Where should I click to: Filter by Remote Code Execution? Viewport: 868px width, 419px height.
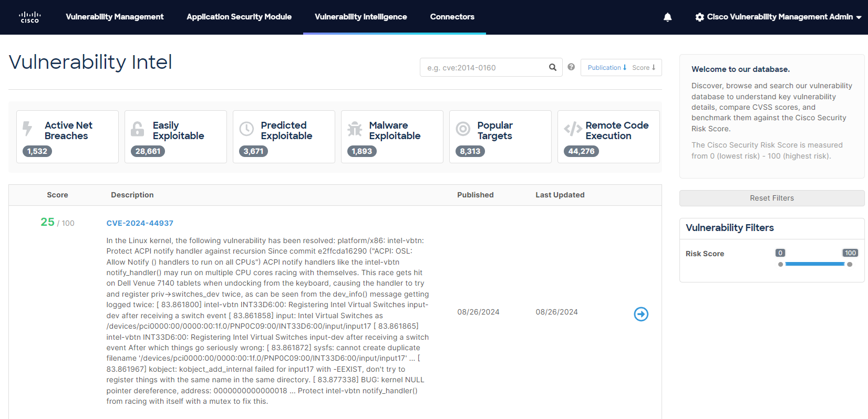[x=608, y=137]
